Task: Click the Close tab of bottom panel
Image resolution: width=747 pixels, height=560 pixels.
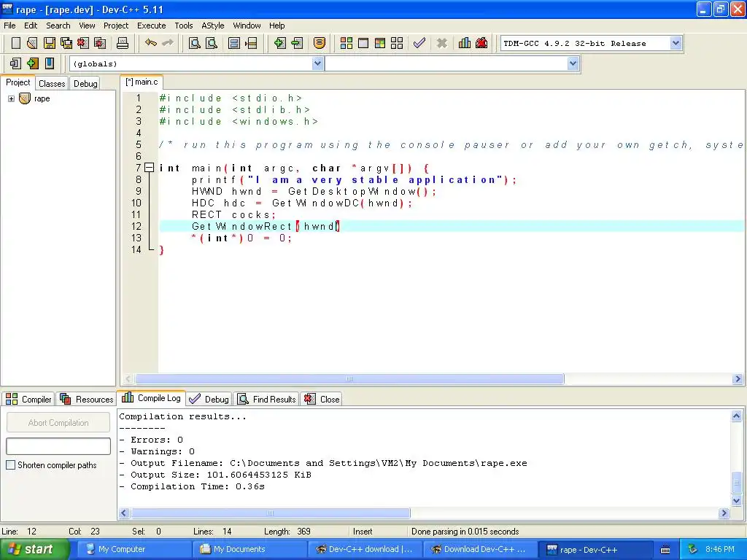Action: tap(322, 399)
